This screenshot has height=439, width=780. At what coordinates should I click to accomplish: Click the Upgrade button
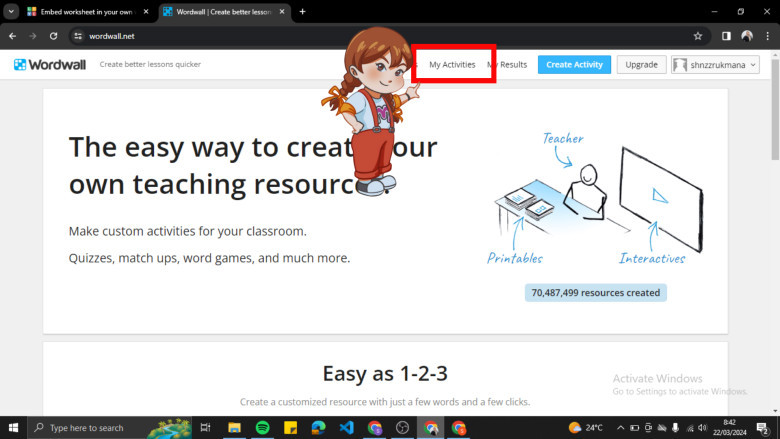pyautogui.click(x=641, y=65)
